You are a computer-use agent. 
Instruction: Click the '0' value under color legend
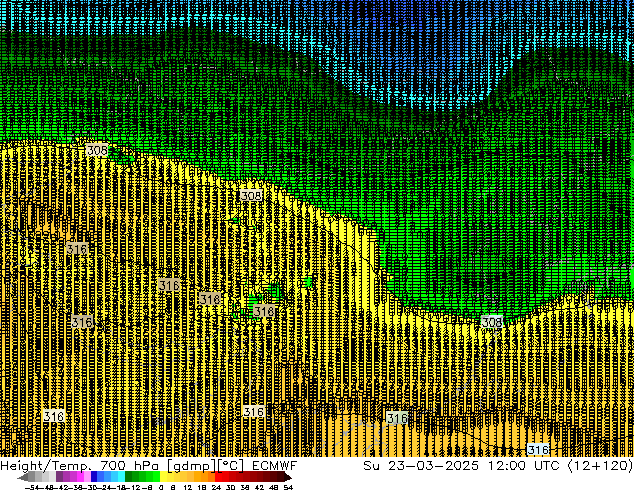(x=161, y=487)
